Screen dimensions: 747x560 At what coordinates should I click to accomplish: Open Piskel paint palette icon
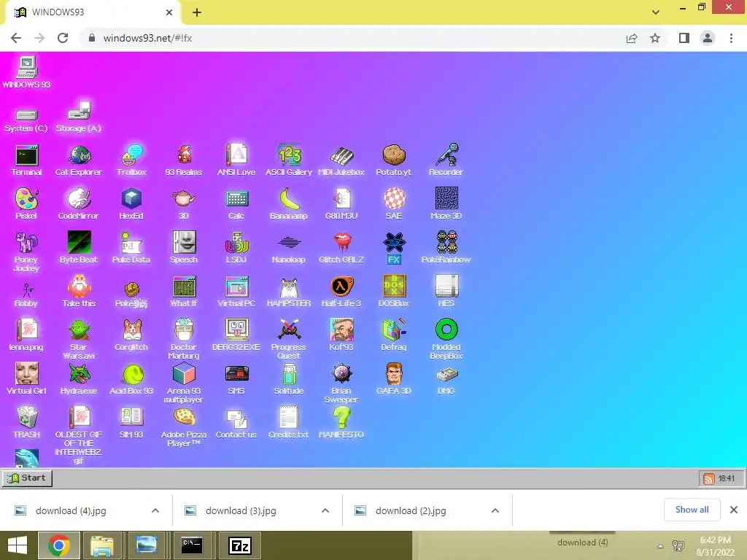[x=26, y=204]
